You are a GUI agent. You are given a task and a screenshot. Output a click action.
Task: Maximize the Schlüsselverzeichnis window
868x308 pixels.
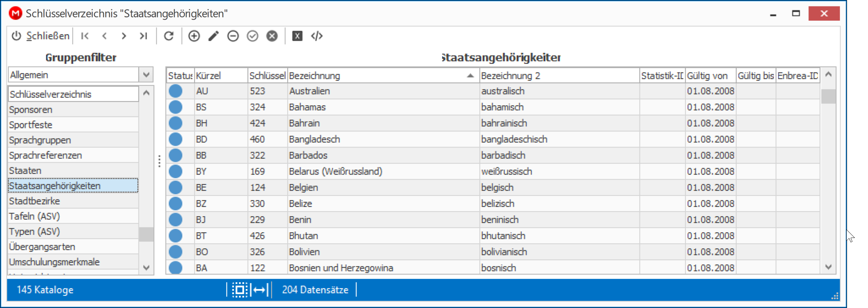(796, 14)
